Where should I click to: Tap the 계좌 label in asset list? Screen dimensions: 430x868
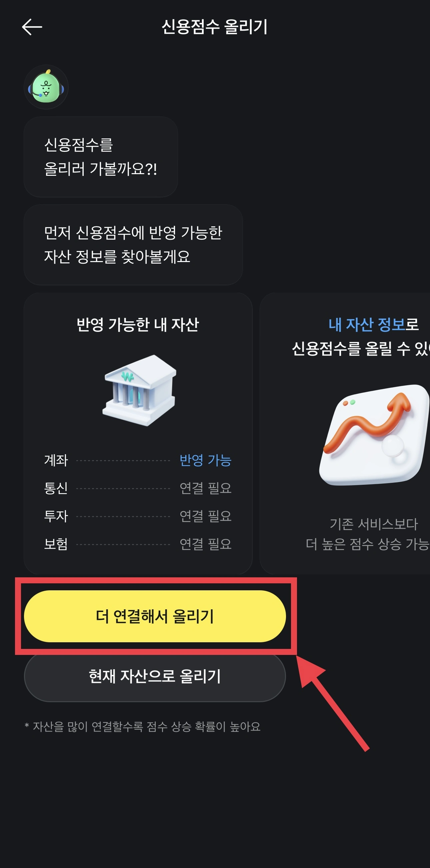coord(56,460)
